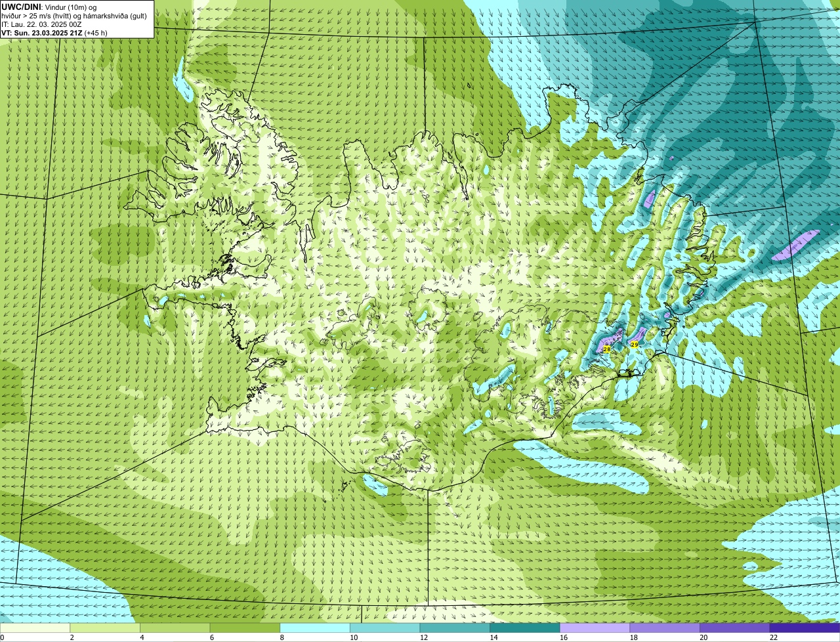Click the legend scale label '0'
The height and width of the screenshot is (642, 840).
2,637
